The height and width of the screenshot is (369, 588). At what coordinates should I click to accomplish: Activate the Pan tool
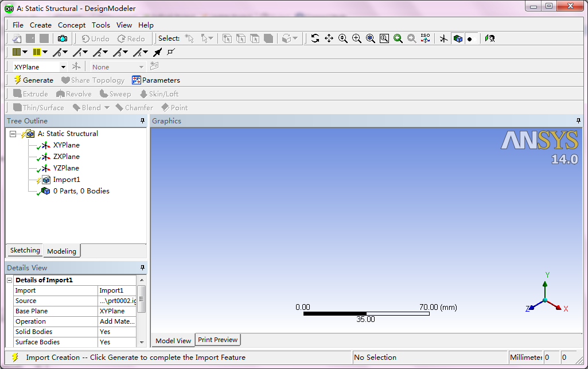pyautogui.click(x=329, y=38)
